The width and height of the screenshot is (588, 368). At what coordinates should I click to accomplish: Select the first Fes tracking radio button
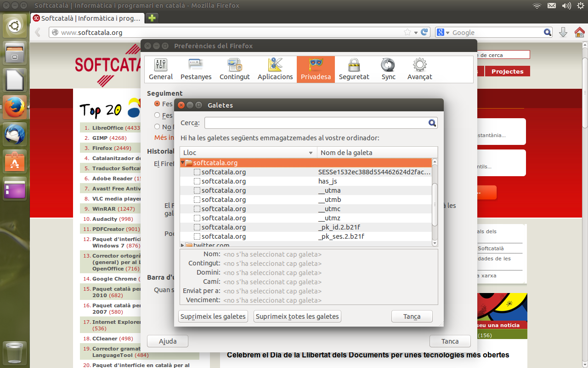pos(157,104)
